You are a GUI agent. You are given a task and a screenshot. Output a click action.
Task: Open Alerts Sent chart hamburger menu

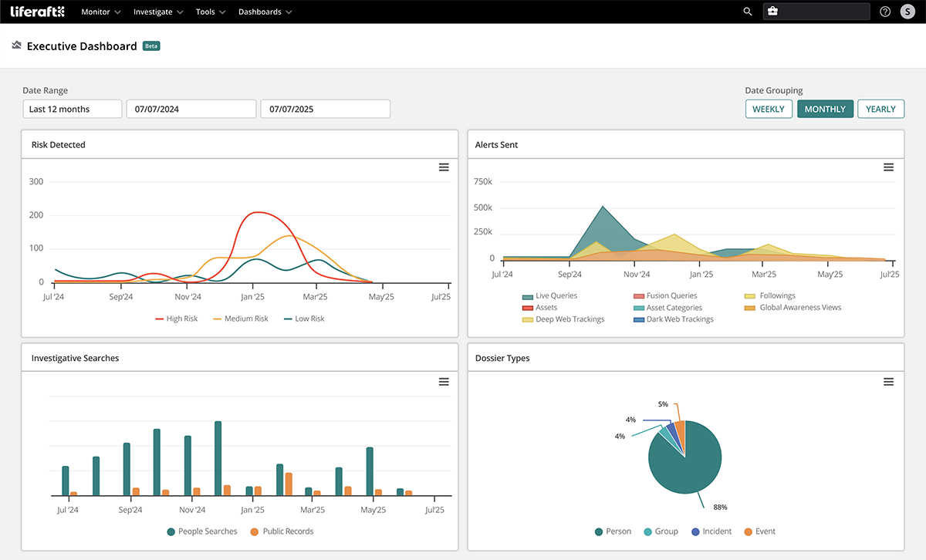[888, 167]
